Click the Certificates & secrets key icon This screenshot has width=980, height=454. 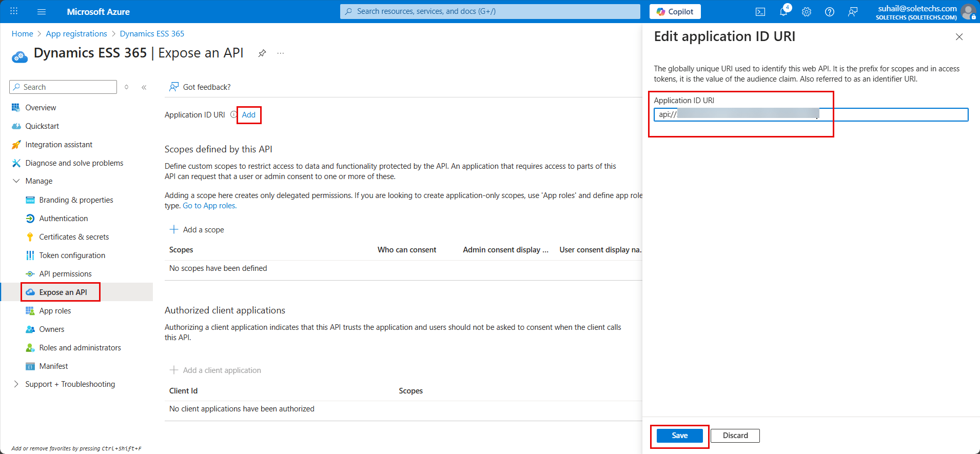[30, 237]
